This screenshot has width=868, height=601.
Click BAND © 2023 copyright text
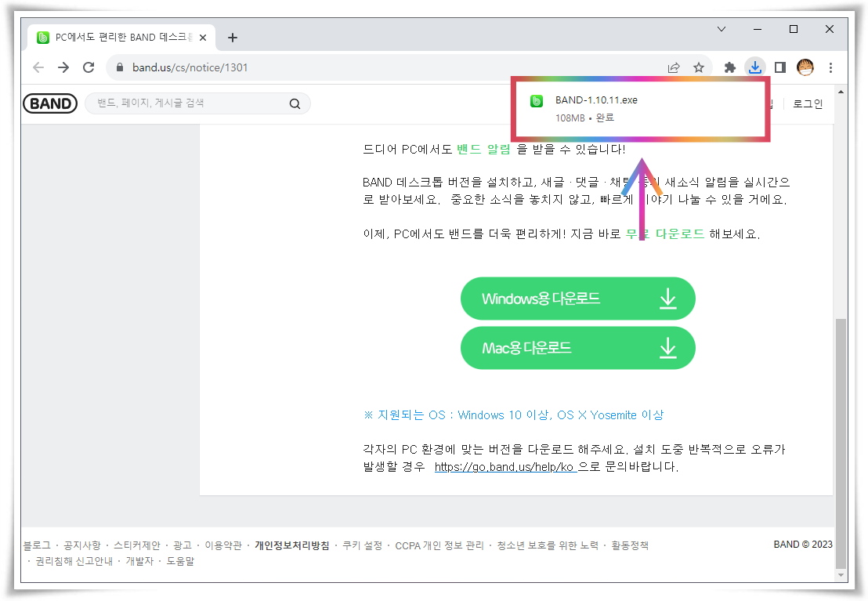click(x=803, y=545)
